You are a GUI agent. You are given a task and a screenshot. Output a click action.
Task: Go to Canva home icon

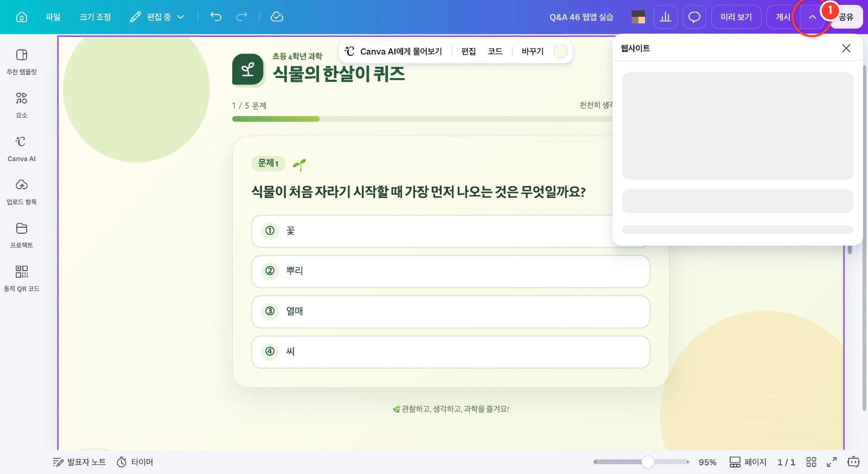[x=22, y=17]
